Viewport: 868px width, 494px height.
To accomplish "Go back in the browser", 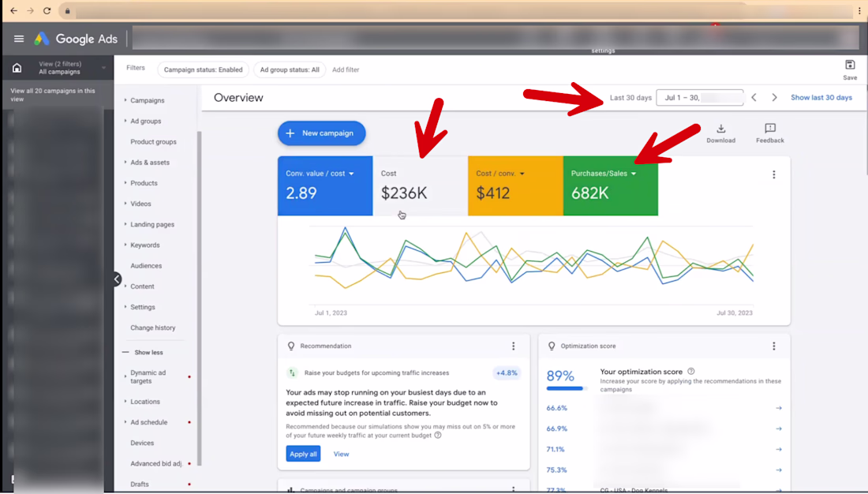I will click(14, 10).
